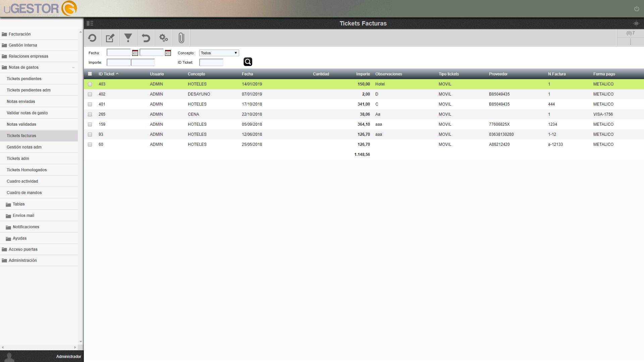Click the sidebar horizontal scrollbar right arrow
The height and width of the screenshot is (362, 644).
pyautogui.click(x=75, y=347)
